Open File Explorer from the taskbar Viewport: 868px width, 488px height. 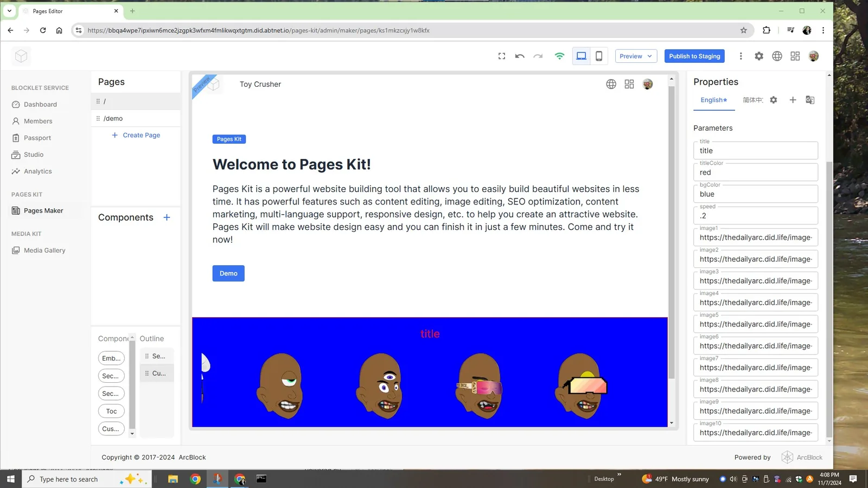(173, 479)
